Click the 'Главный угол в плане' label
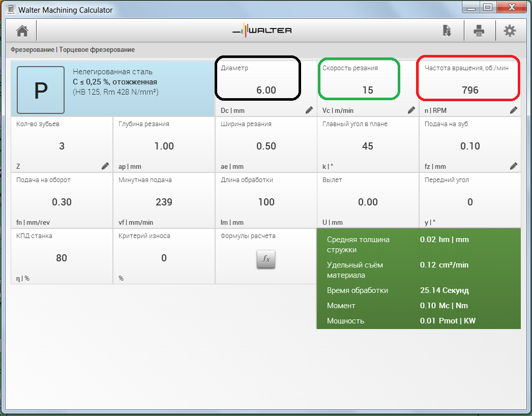 (355, 124)
